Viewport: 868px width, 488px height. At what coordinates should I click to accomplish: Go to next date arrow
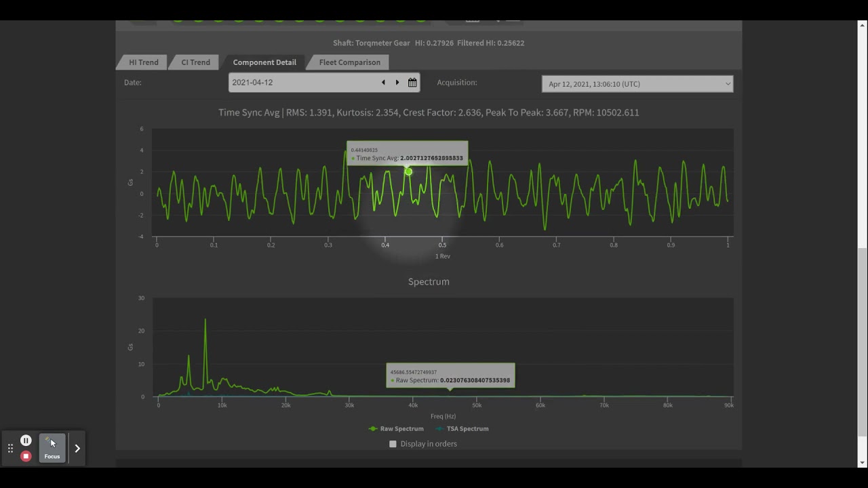pyautogui.click(x=397, y=83)
